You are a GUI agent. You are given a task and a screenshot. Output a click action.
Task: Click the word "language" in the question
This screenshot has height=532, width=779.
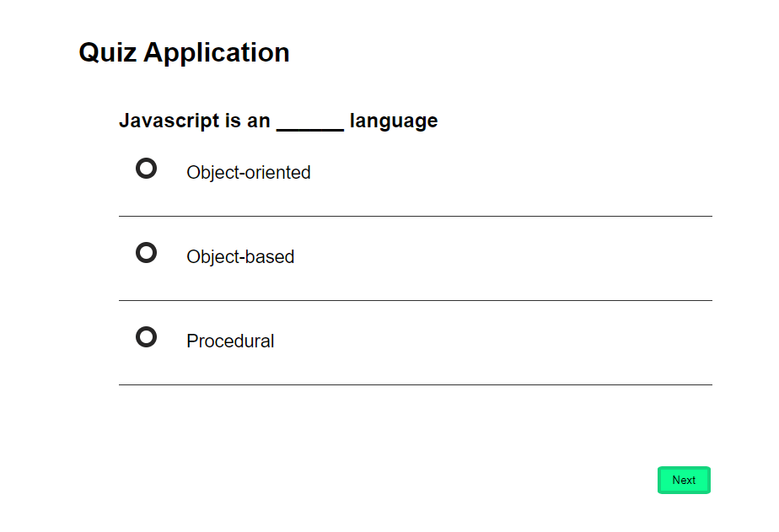394,121
